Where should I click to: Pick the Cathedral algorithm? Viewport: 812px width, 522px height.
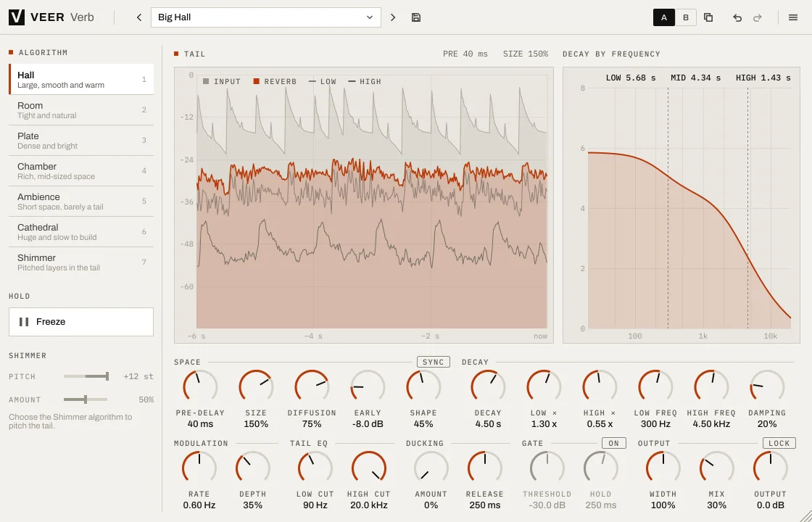tap(81, 232)
